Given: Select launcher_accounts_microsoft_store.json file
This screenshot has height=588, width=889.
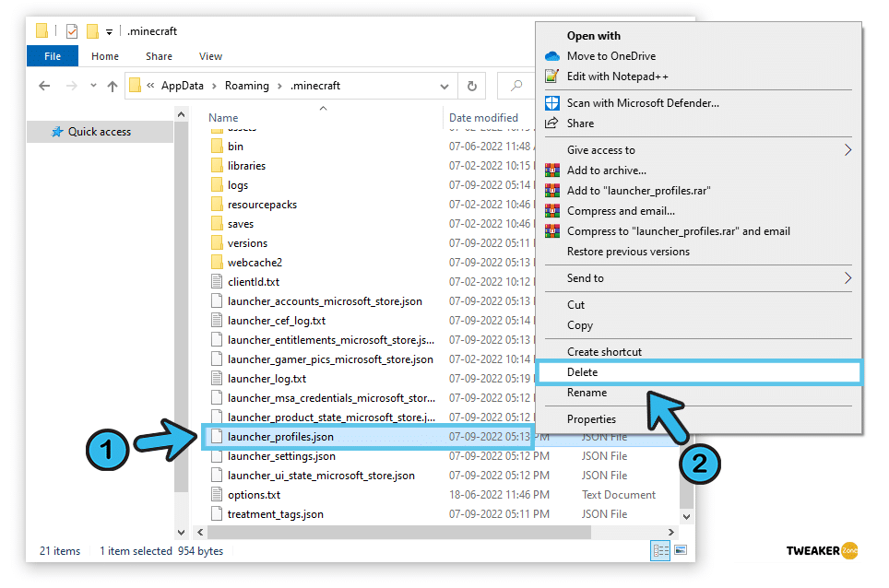Looking at the screenshot, I should coord(325,300).
